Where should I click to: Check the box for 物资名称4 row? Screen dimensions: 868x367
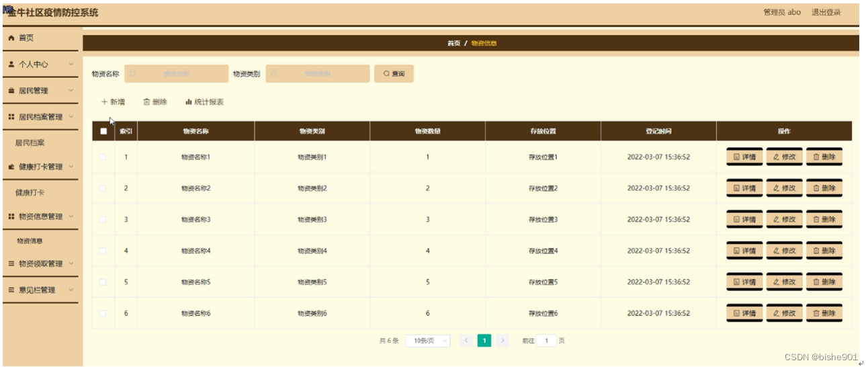pos(103,251)
